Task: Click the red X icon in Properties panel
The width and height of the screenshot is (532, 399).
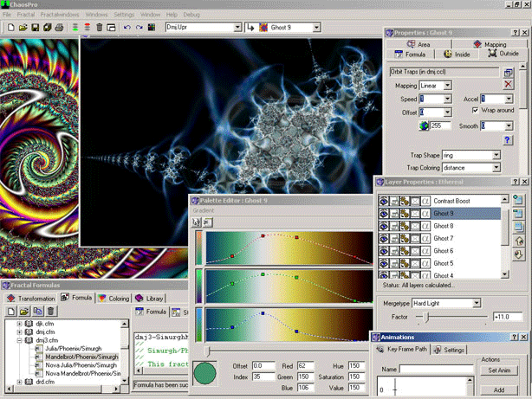Action: coord(509,85)
